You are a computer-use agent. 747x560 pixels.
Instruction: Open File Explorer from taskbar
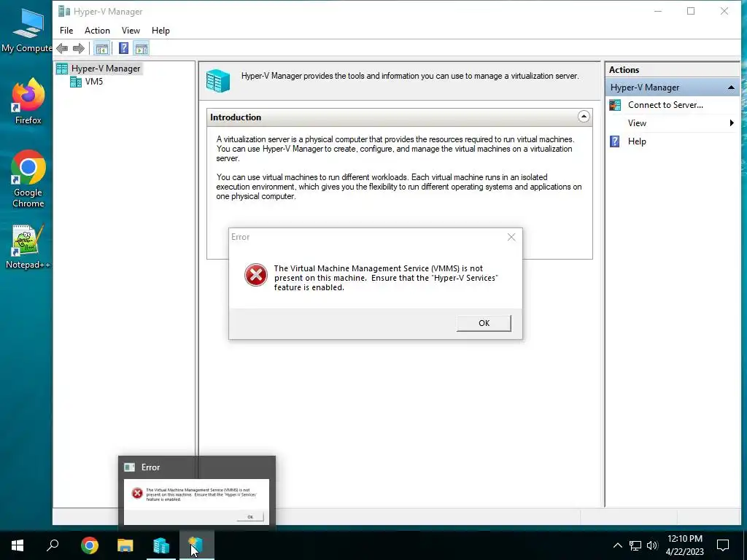click(x=125, y=545)
